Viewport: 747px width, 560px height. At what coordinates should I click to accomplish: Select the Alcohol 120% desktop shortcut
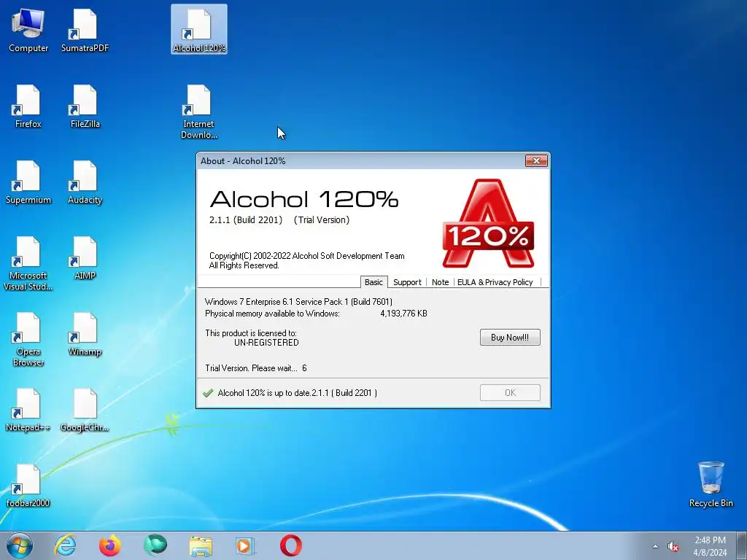(199, 29)
